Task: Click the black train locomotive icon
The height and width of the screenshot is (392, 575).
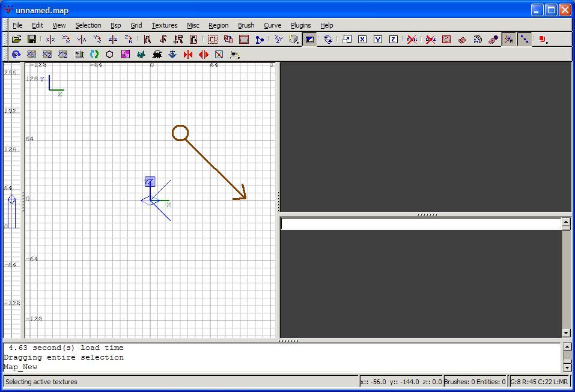Action: tap(157, 54)
